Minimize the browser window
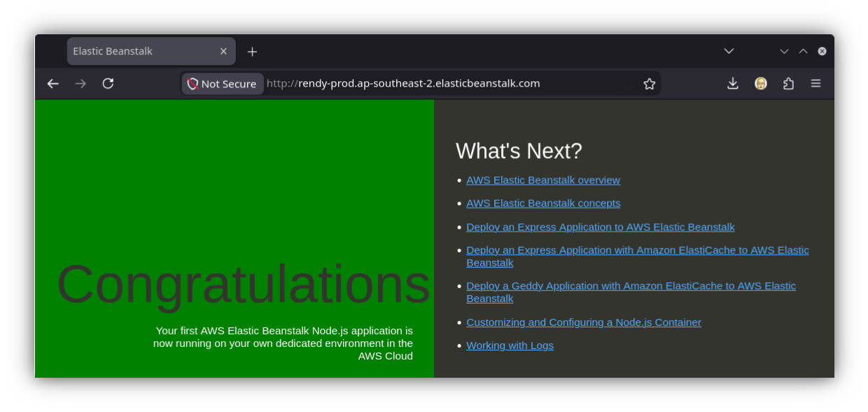Viewport: 868px width, 412px height. pyautogui.click(x=784, y=51)
